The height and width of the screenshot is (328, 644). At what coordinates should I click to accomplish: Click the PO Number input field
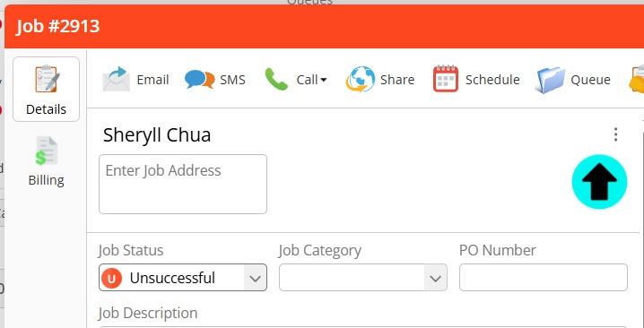543,278
